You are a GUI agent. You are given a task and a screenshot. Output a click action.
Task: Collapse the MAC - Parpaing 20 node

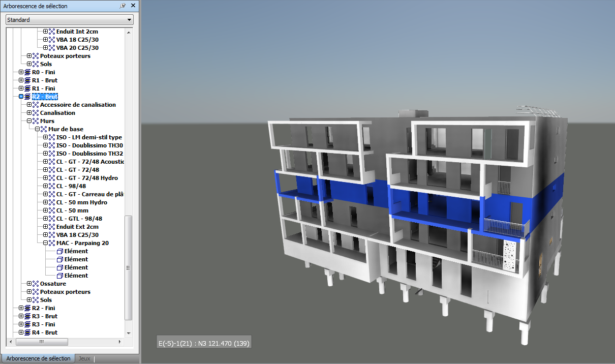point(45,243)
